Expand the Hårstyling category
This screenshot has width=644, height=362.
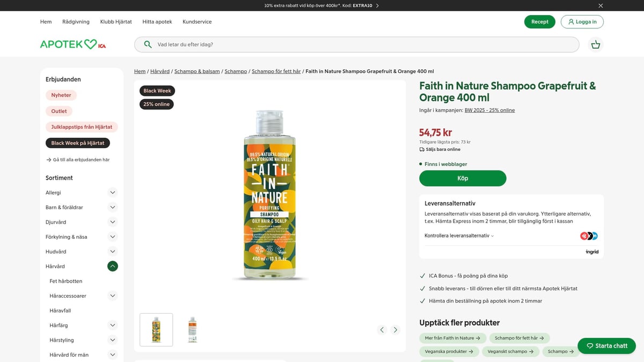click(112, 339)
